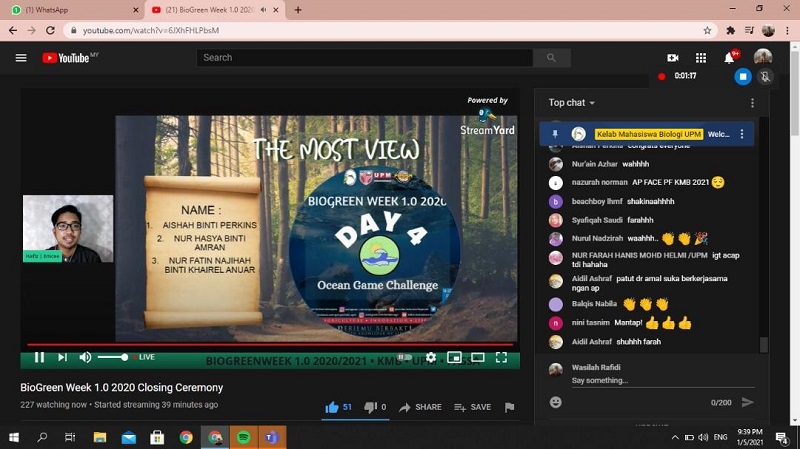800x449 pixels.
Task: Click the SHARE button
Action: pyautogui.click(x=420, y=407)
